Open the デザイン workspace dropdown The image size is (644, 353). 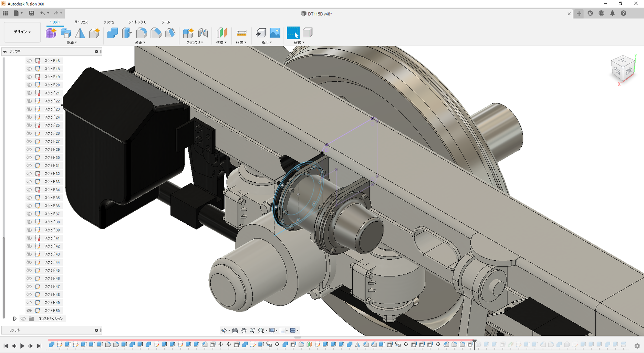[22, 32]
